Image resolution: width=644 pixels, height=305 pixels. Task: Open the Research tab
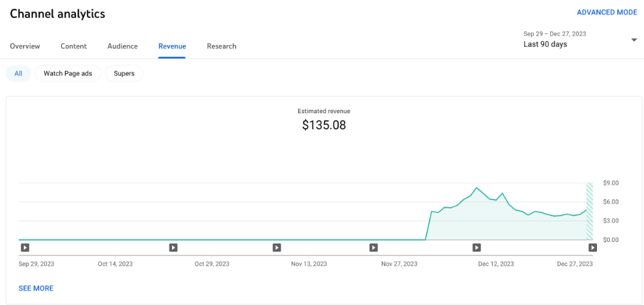222,46
